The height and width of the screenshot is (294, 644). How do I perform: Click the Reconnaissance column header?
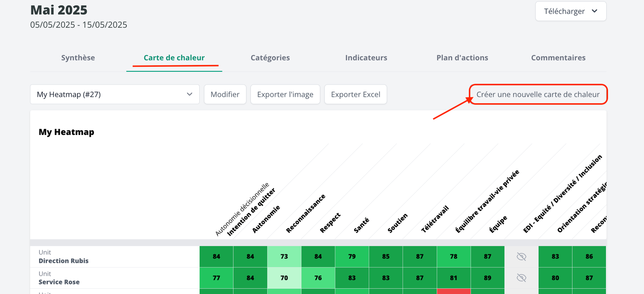click(306, 213)
